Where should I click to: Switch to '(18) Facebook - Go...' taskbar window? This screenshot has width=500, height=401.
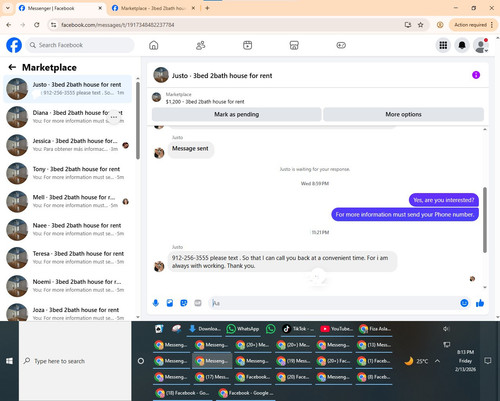[182, 393]
